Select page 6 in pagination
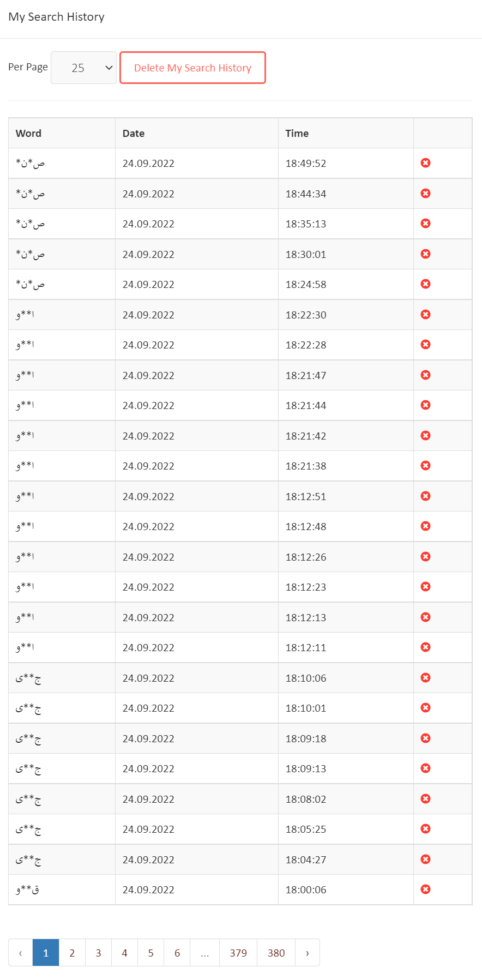The width and height of the screenshot is (482, 980). tap(177, 953)
